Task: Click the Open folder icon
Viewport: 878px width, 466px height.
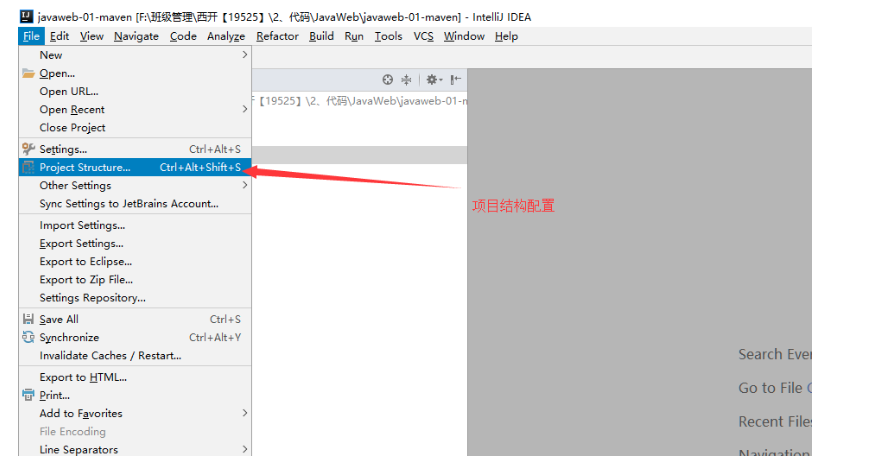Action: (x=28, y=73)
